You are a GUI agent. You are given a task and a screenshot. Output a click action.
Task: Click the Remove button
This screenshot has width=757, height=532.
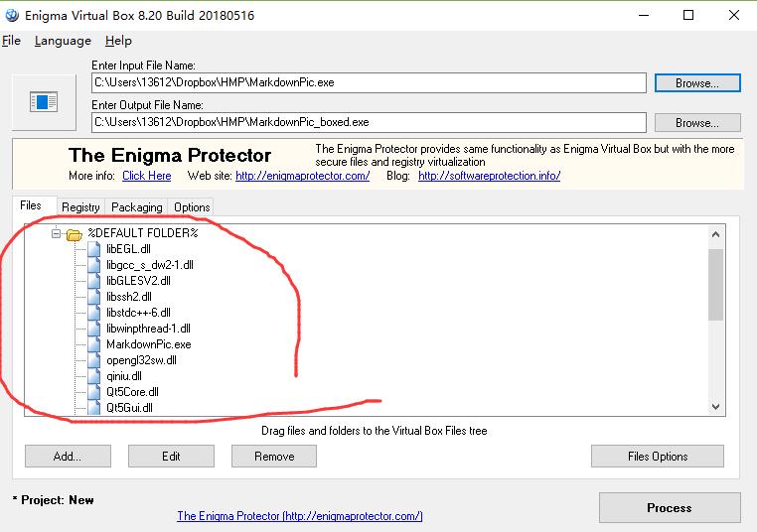coord(274,457)
